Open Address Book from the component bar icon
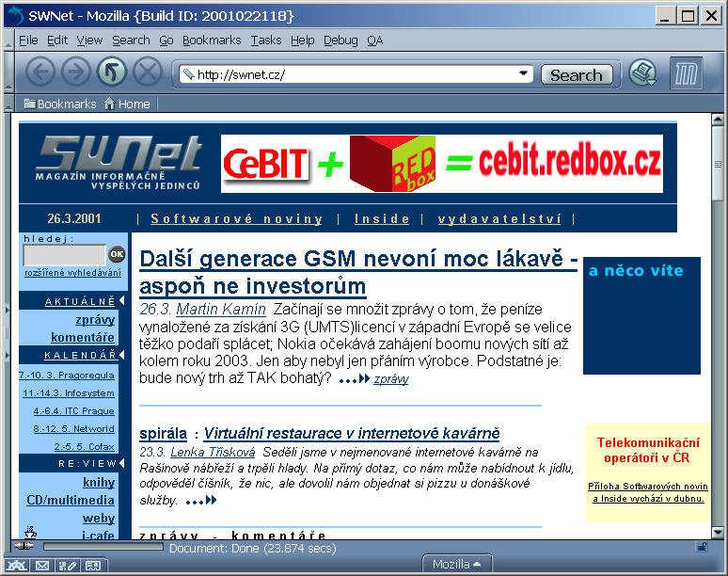Screen dimensions: 728x576 (x=93, y=566)
